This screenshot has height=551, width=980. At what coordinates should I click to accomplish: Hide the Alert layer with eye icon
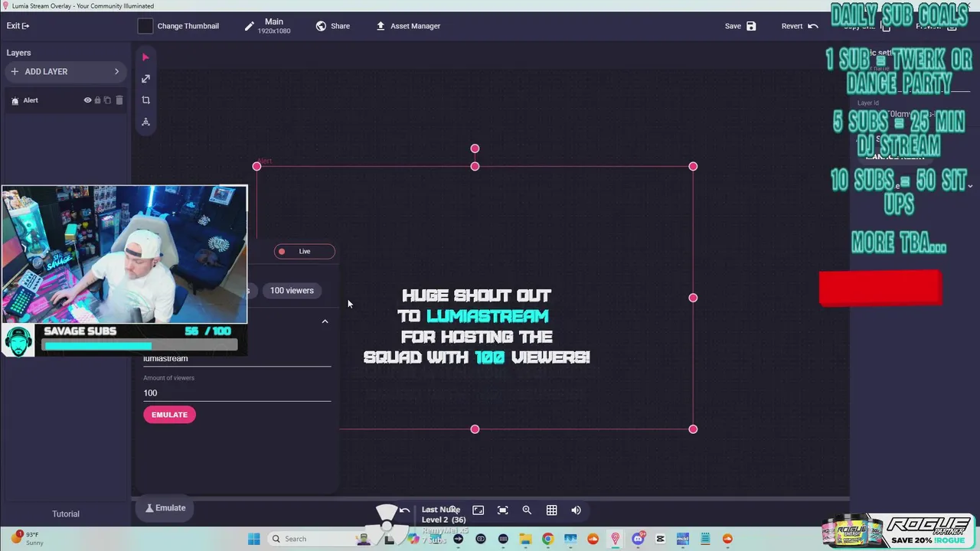click(87, 100)
